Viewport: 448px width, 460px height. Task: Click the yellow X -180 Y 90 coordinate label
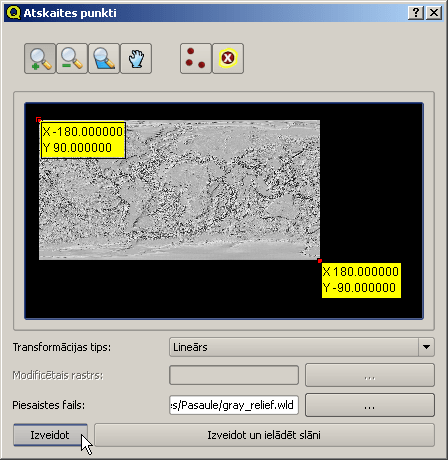coord(83,140)
